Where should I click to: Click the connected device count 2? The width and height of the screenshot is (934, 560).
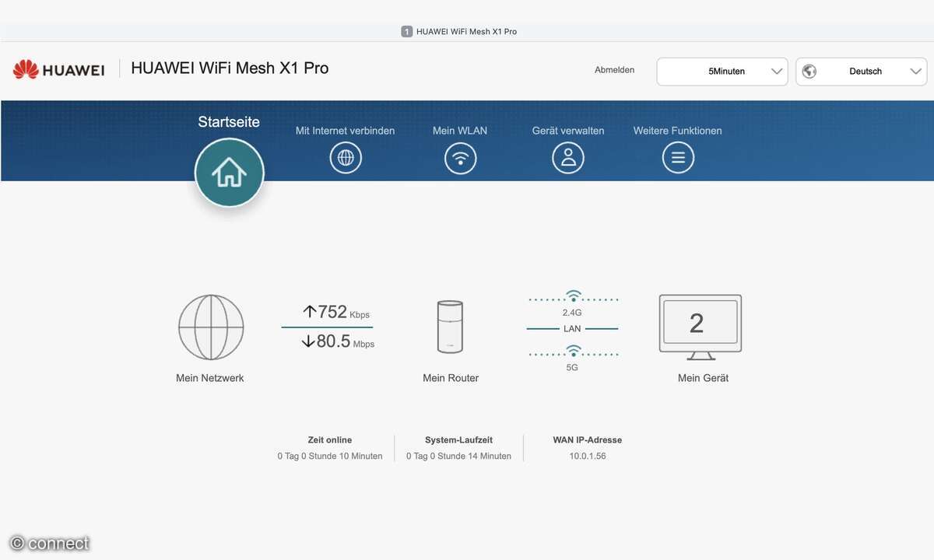[697, 324]
